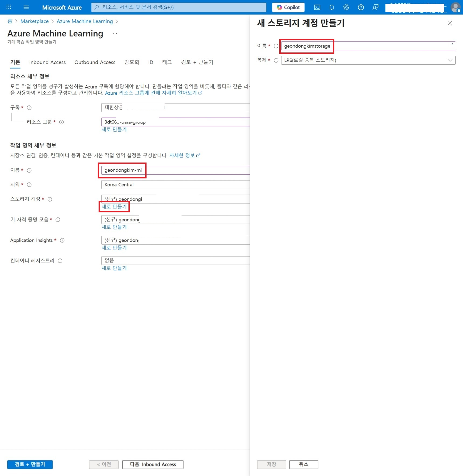463x476 pixels.
Task: Open the 컨테이너 레지스트리 dropdown
Action: coord(175,260)
